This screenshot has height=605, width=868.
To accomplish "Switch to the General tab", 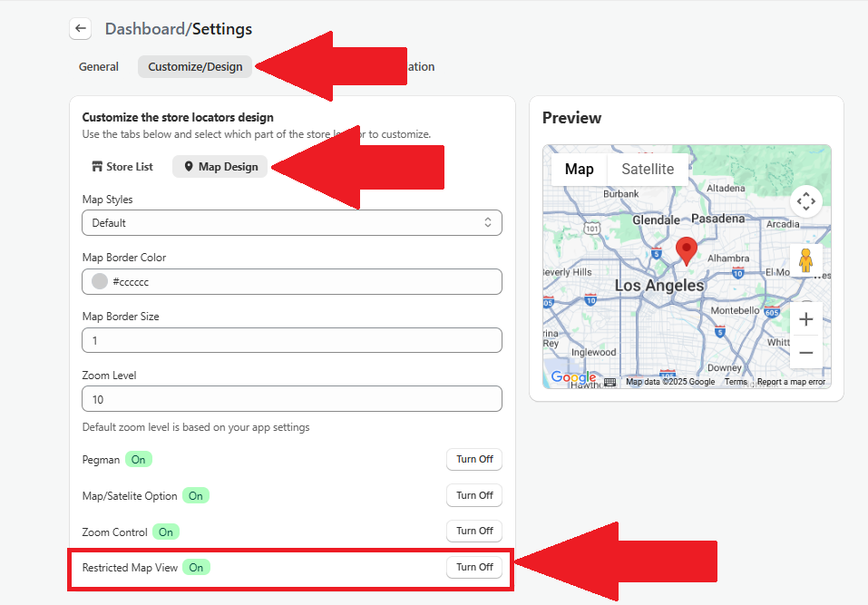I will (x=99, y=67).
